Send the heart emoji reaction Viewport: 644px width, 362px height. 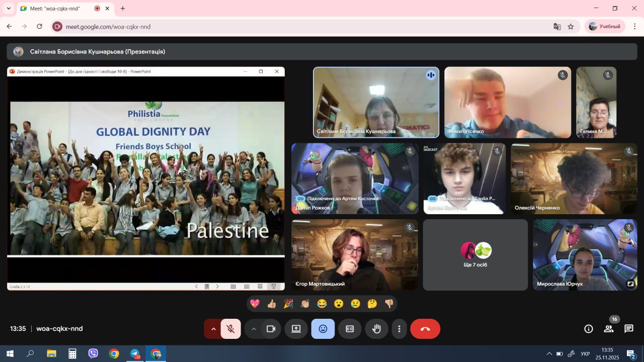255,304
